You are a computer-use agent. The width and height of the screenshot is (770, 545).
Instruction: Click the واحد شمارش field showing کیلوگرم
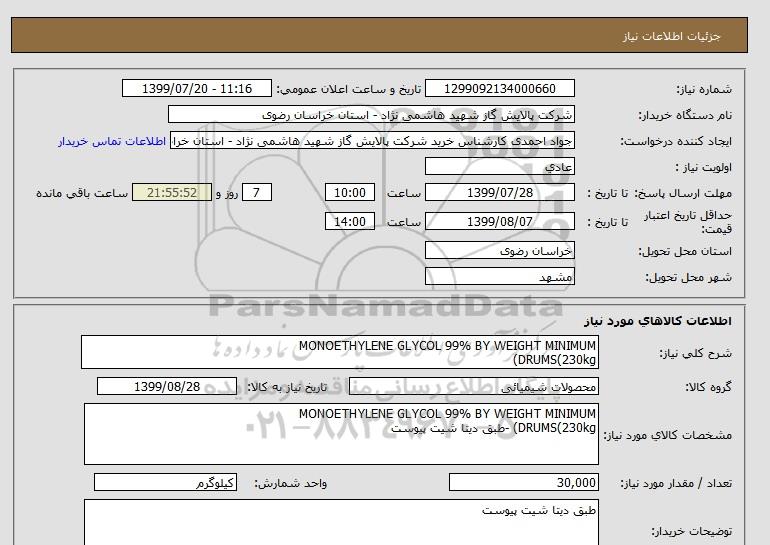tap(167, 483)
